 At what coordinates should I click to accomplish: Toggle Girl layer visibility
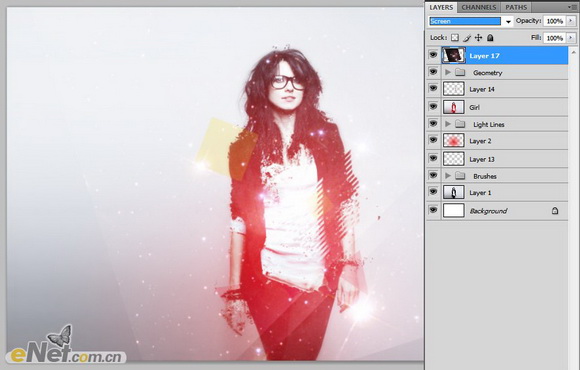tap(433, 106)
